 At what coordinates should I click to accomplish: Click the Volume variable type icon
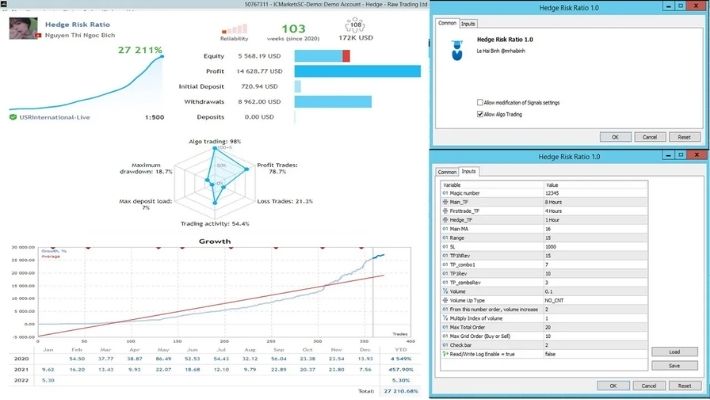445,292
